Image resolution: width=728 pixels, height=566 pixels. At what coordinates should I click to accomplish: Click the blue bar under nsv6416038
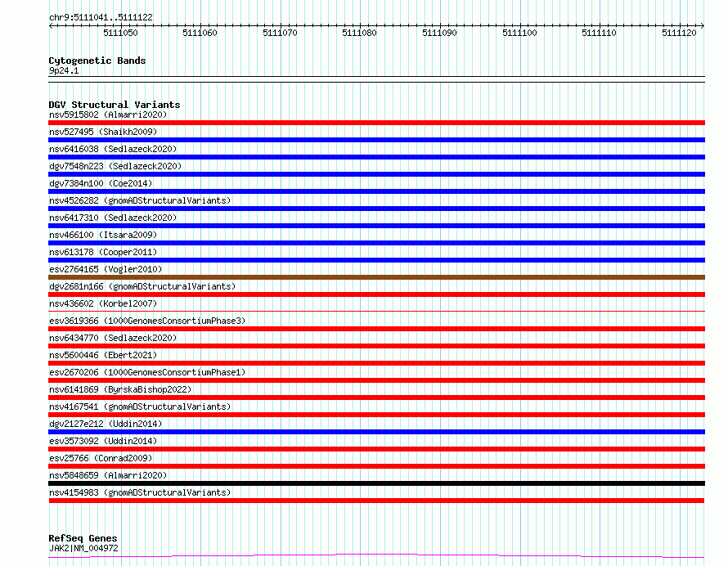[x=376, y=157]
